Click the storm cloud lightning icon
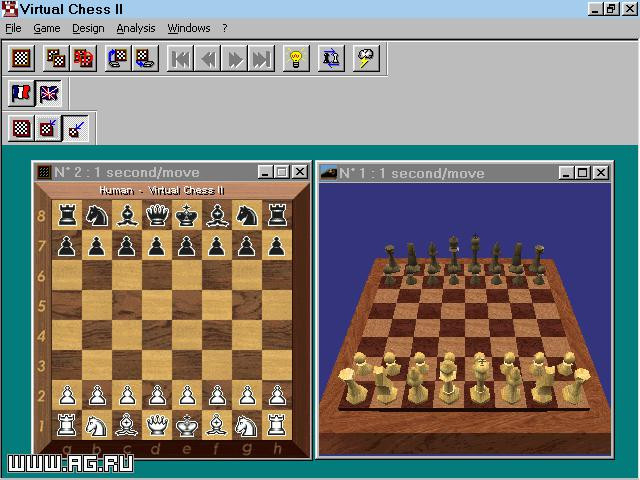Viewport: 640px width, 480px height. pos(366,58)
